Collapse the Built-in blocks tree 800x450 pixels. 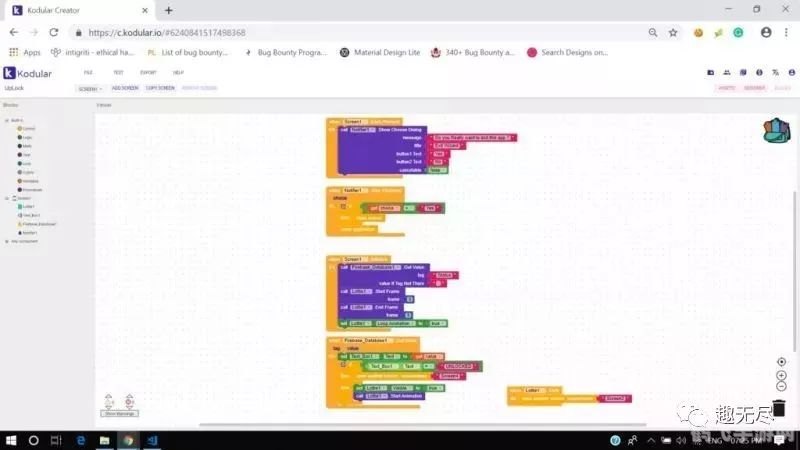(7, 120)
